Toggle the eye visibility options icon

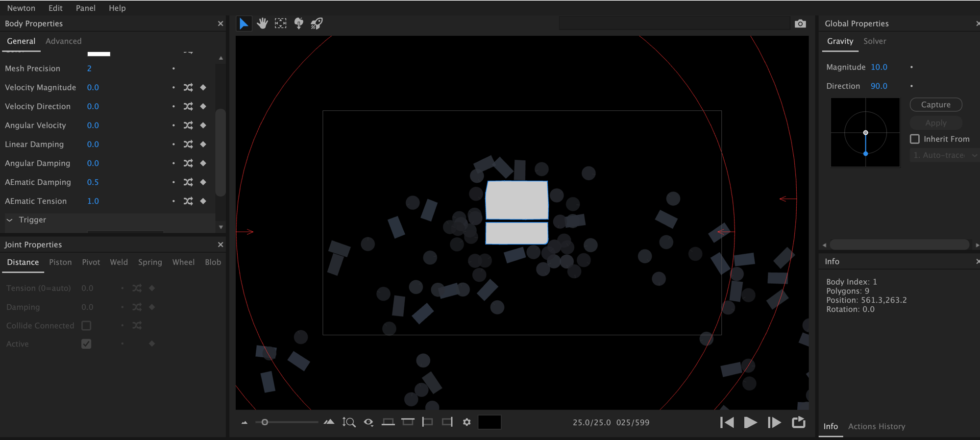click(x=368, y=422)
